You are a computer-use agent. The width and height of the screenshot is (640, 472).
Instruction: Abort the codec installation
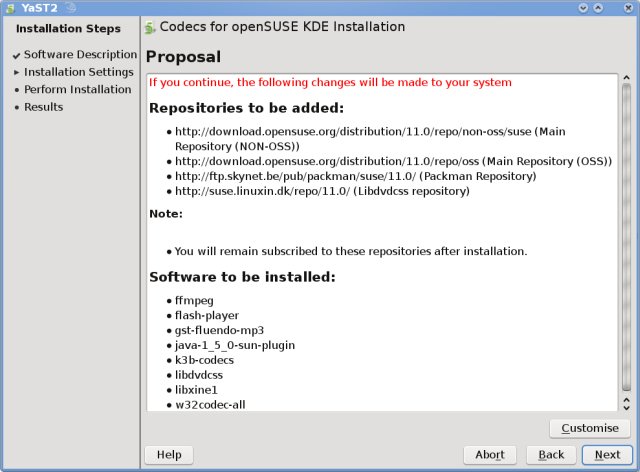490,454
